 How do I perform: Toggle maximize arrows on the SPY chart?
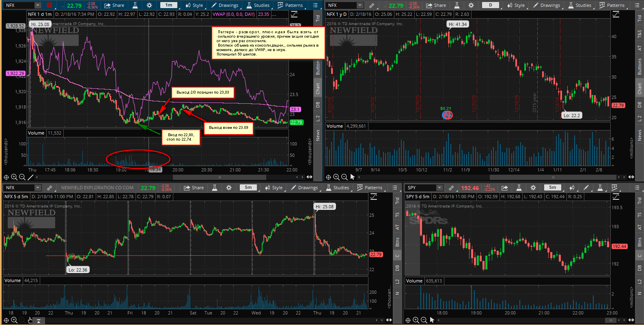point(631,320)
